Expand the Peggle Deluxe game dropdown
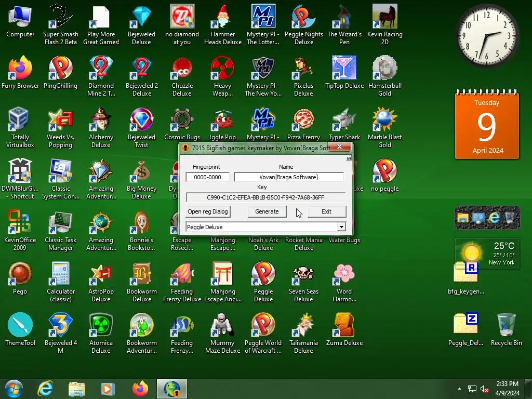This screenshot has height=399, width=532. click(341, 227)
